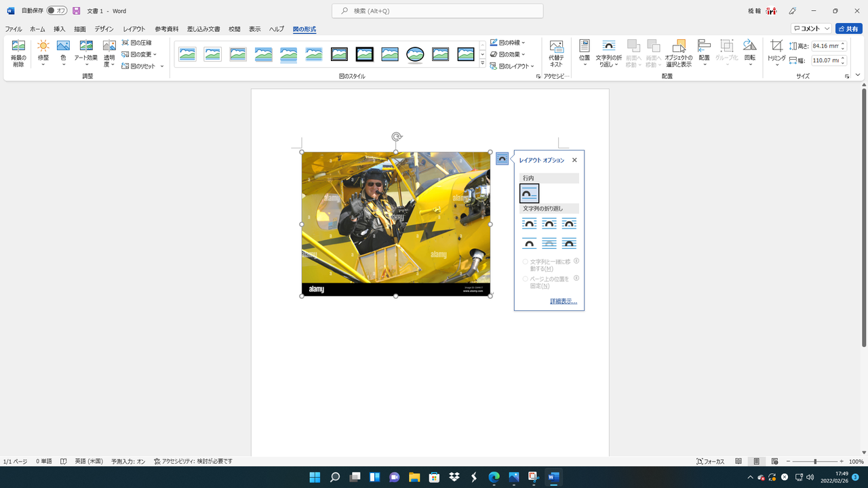
Task: Open the 回転 rotate menu
Action: (749, 54)
